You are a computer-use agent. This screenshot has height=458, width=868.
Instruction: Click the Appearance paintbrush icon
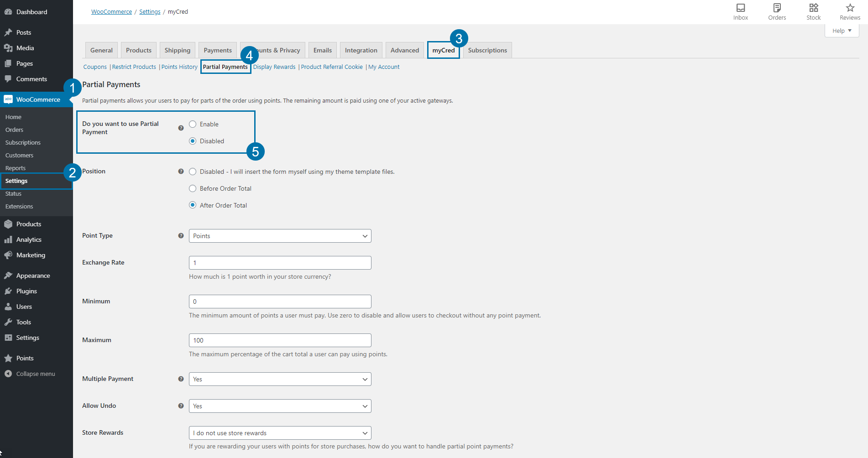point(8,276)
